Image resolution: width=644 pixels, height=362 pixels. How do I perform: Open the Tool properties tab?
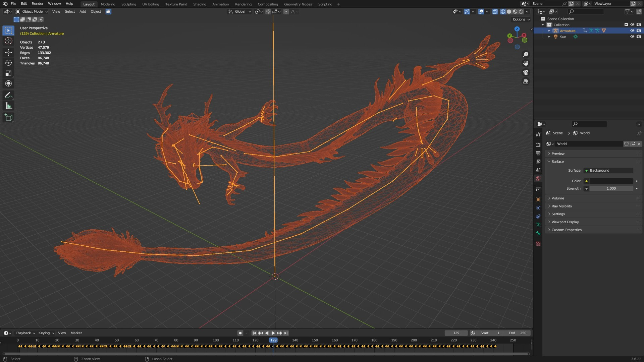[538, 134]
